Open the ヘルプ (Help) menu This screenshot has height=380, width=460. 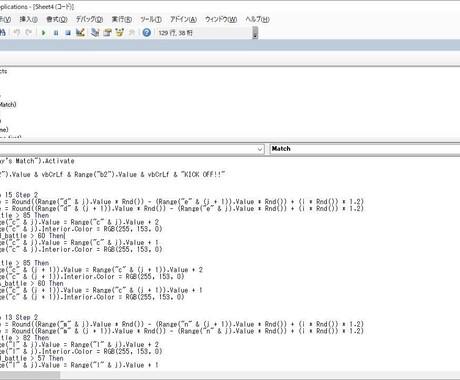coord(257,19)
